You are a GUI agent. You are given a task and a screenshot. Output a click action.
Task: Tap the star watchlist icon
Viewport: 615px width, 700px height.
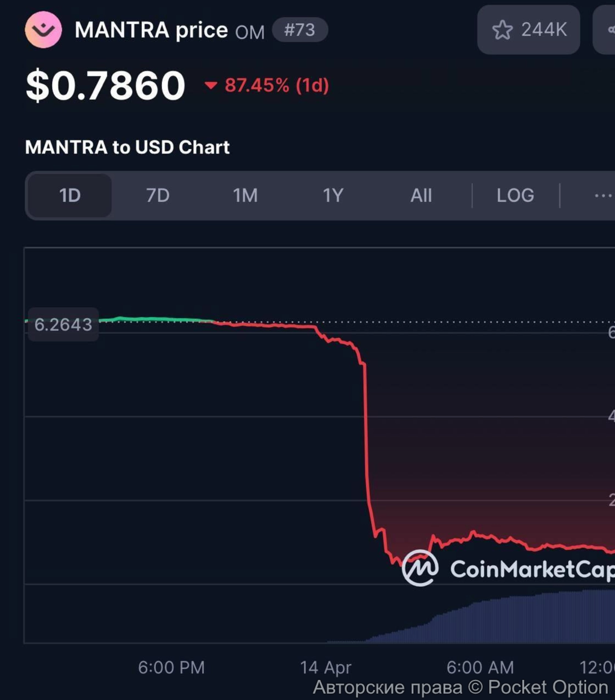click(502, 30)
